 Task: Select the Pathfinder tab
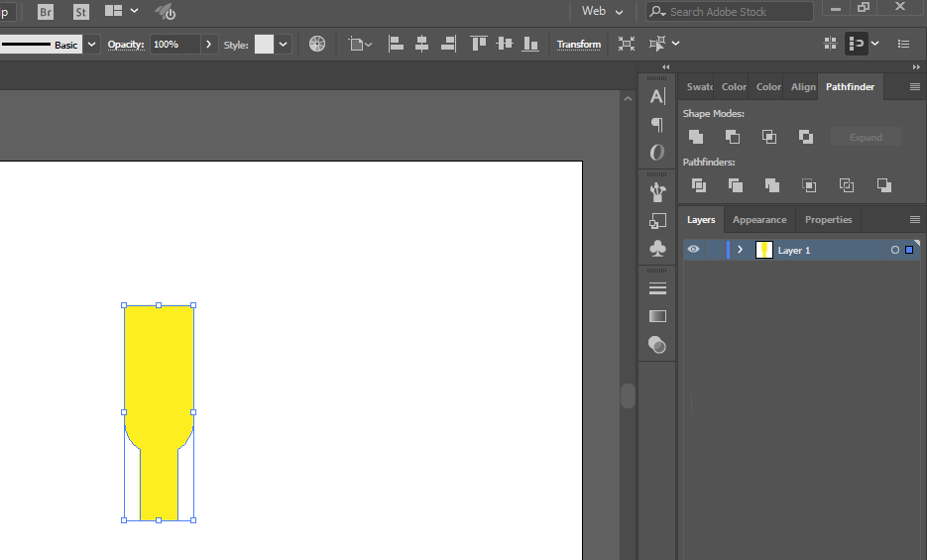point(850,87)
